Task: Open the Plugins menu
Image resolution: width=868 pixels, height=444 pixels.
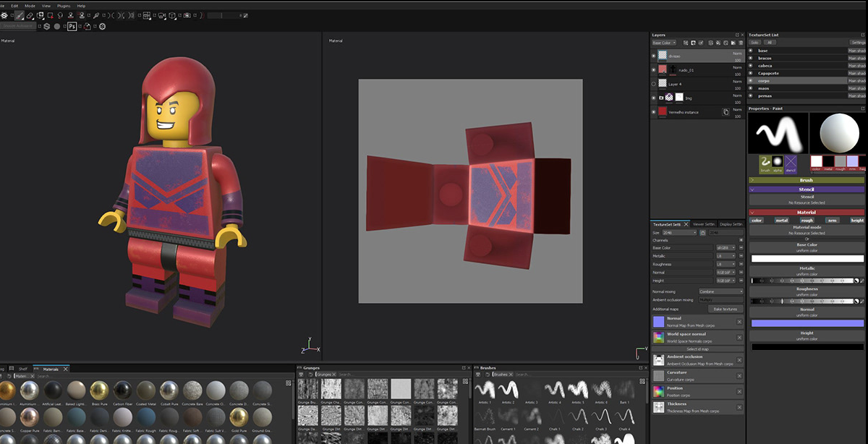Action: coord(64,6)
